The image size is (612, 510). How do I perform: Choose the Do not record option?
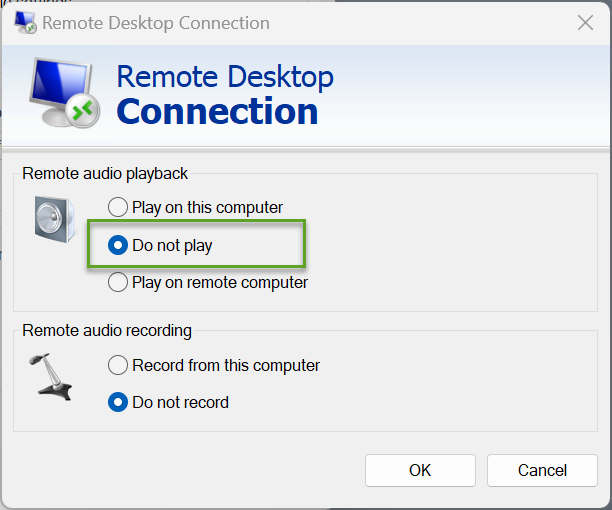168,402
